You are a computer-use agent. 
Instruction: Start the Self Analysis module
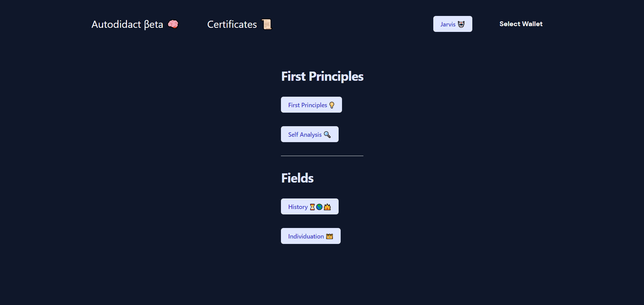[310, 134]
